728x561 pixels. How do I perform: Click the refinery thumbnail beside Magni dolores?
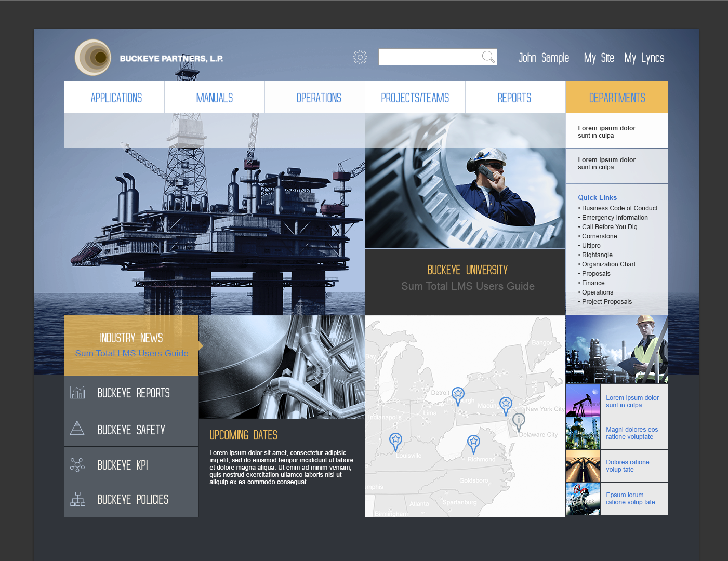(x=583, y=433)
